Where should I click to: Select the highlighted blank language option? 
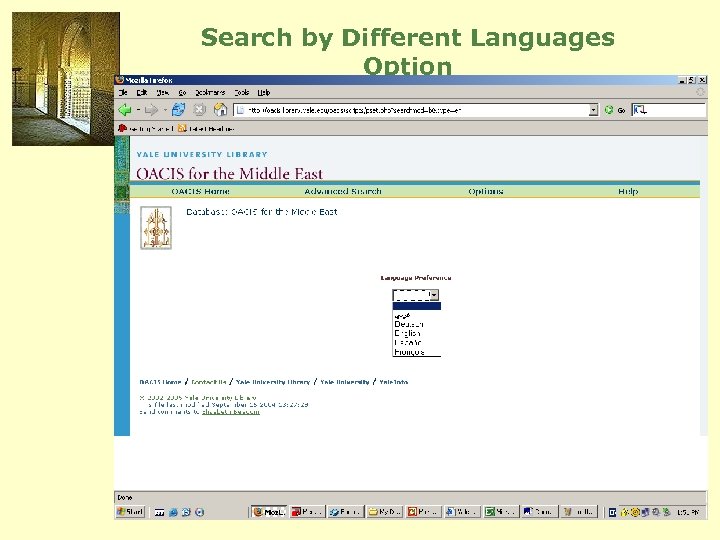click(416, 306)
